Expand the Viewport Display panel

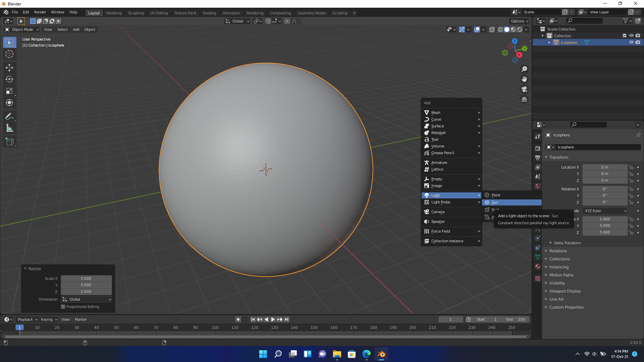point(565,291)
